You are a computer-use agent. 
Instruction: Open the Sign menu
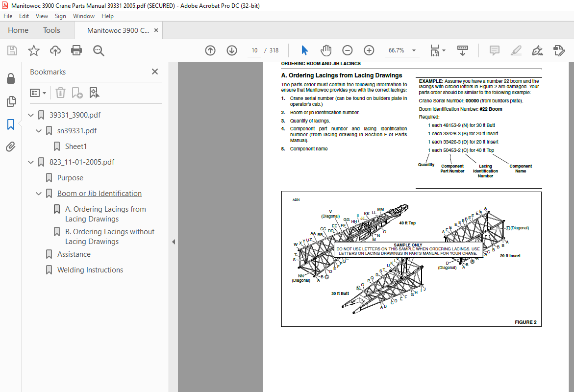pyautogui.click(x=60, y=16)
